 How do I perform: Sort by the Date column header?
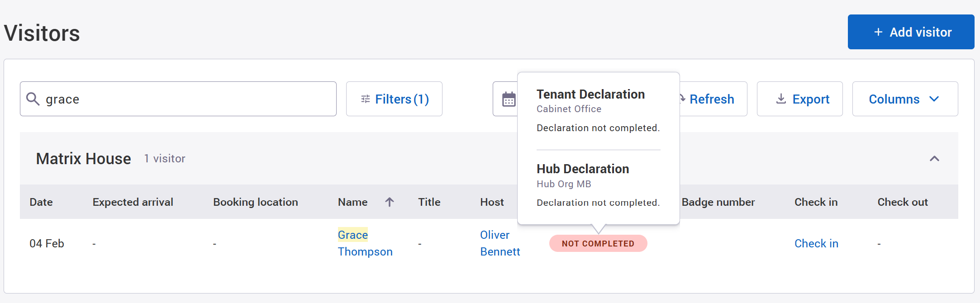[41, 202]
